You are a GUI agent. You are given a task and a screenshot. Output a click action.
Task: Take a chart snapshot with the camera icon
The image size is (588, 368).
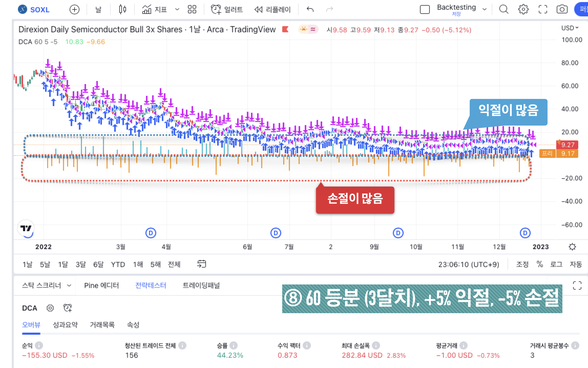[562, 9]
